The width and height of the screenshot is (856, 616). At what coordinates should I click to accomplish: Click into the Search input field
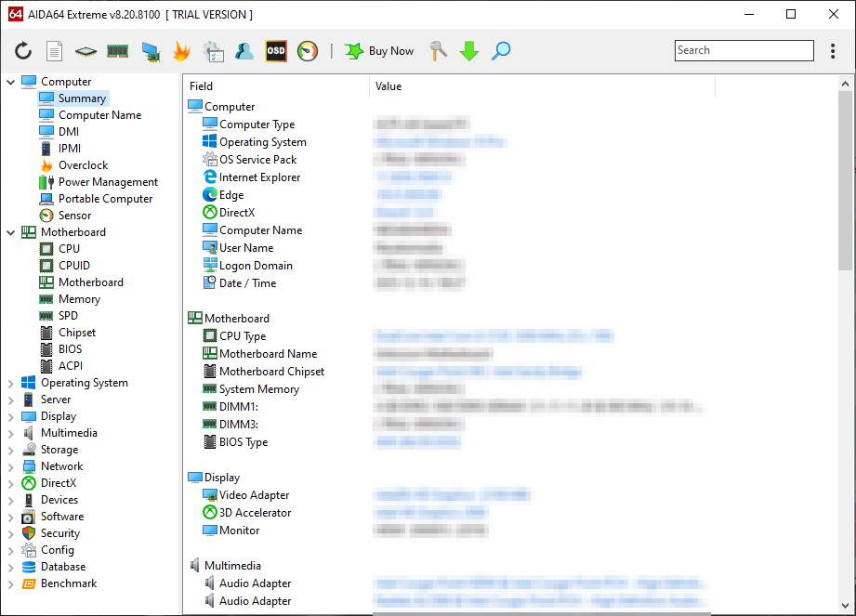click(744, 51)
